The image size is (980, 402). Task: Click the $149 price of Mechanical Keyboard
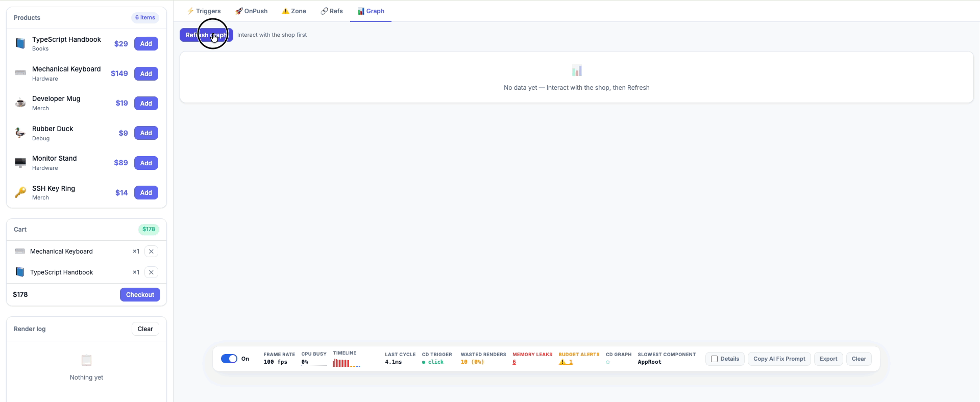click(x=119, y=73)
